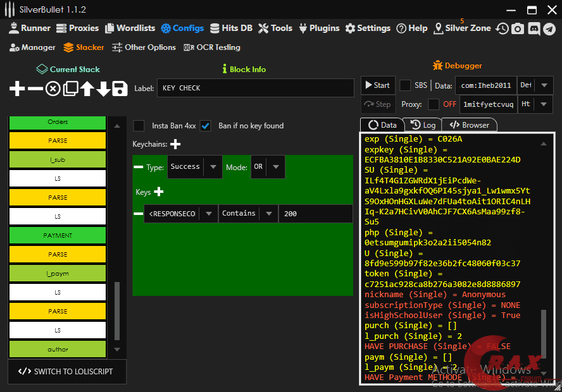Add a new keychain with the plus icon
Screen dimensions: 562x392
(175, 144)
